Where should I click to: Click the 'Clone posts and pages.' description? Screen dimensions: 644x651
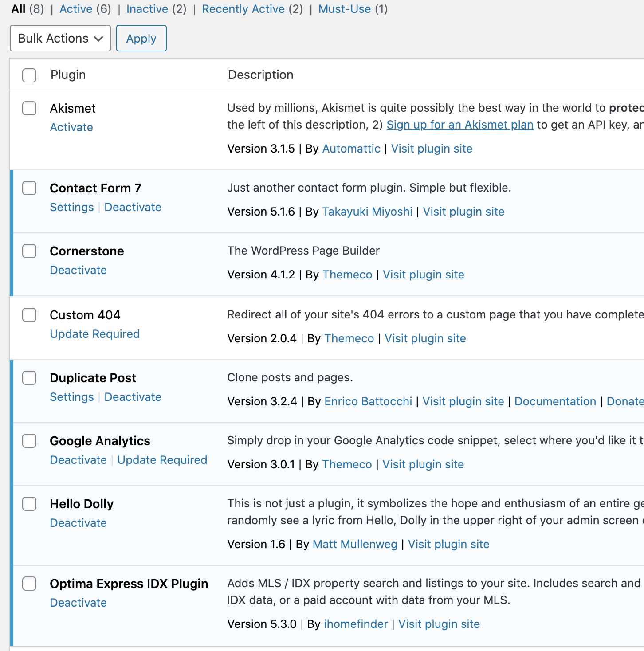pos(290,377)
